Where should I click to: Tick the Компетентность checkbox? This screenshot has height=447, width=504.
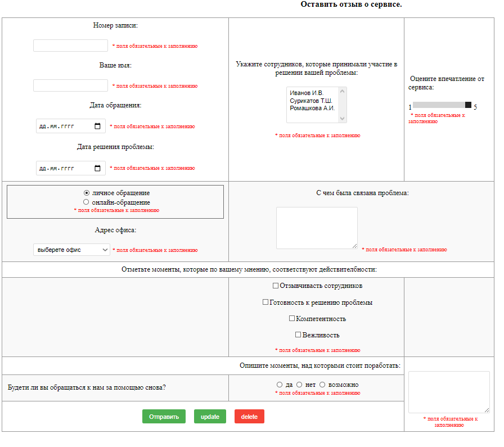click(292, 318)
